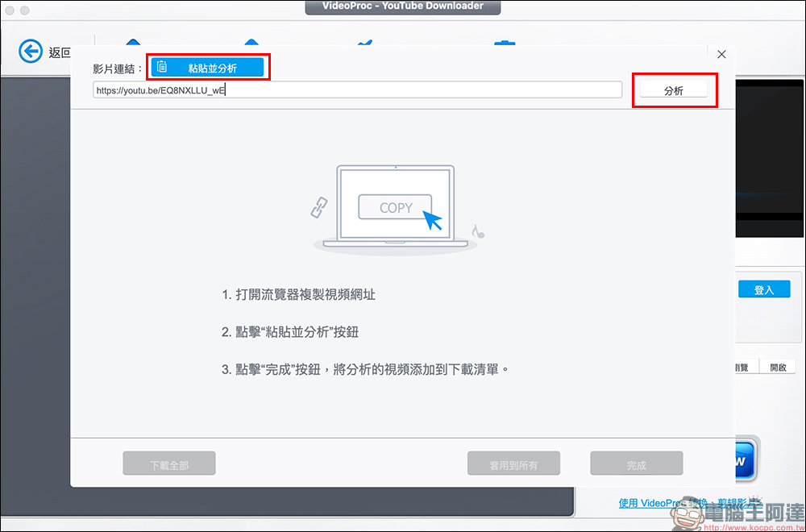Click the 套用到所有 apply to all button
The width and height of the screenshot is (806, 532).
pyautogui.click(x=513, y=463)
